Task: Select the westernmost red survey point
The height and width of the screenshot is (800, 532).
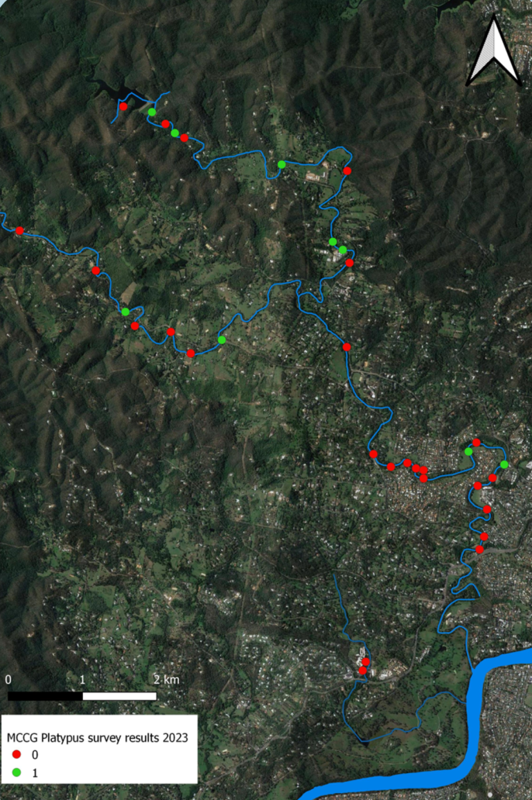Action: pos(19,230)
